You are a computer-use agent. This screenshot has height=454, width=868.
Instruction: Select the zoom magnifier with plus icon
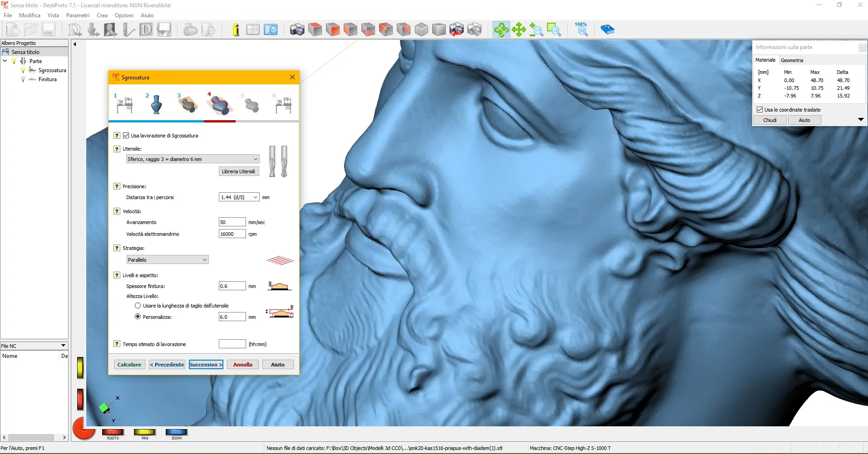536,30
